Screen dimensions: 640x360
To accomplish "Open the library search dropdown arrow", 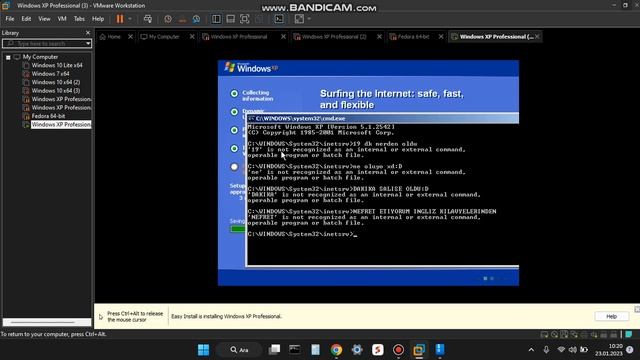I will pos(88,43).
